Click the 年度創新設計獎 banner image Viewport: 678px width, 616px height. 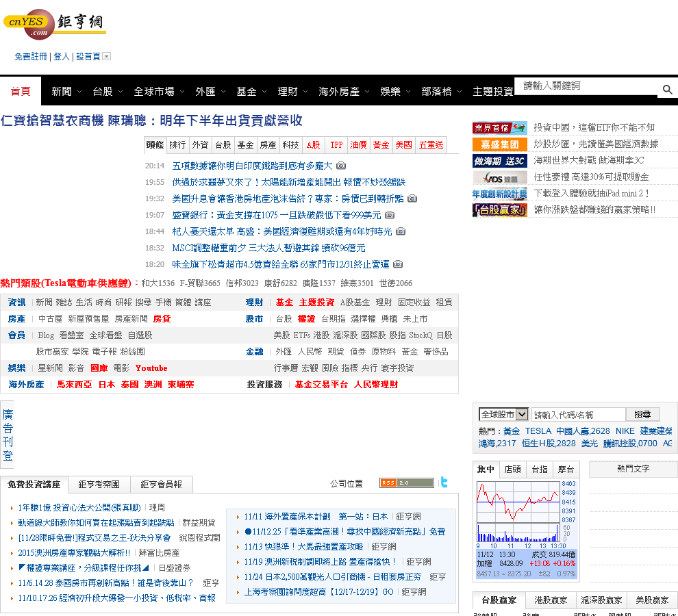pyautogui.click(x=500, y=194)
